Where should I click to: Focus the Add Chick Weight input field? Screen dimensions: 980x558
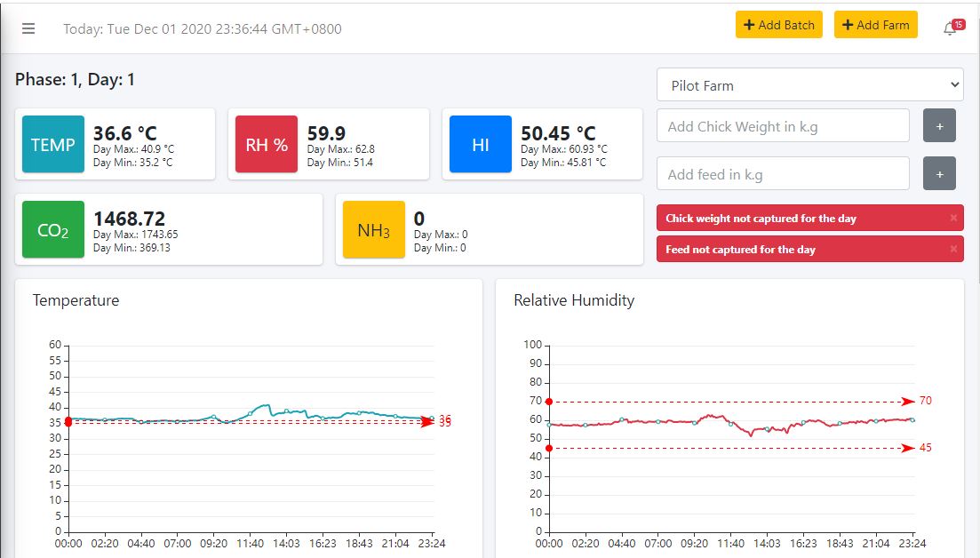tap(783, 126)
